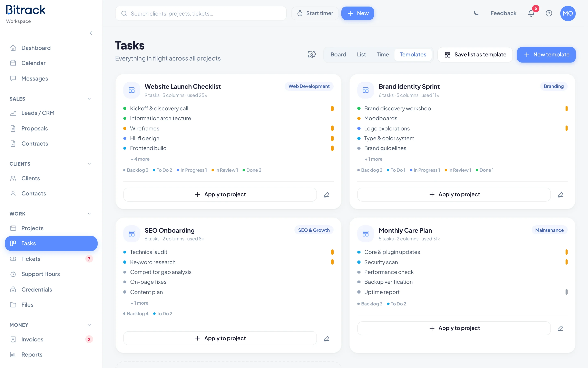Collapse the CLIENTS section

(89, 164)
